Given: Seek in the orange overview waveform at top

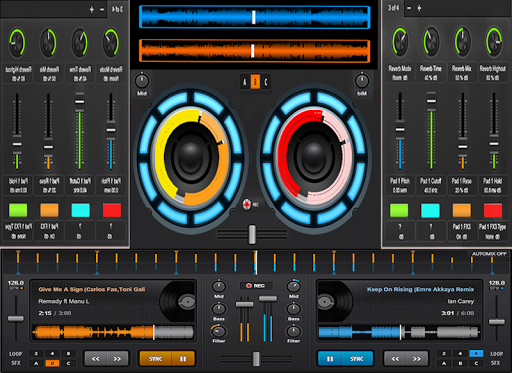Looking at the screenshot, I should coord(255,51).
